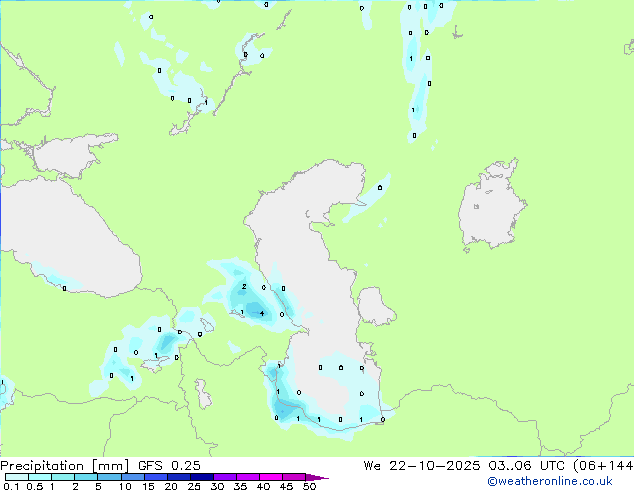Pick the 10–15 mm legend swatch
This screenshot has width=634, height=490.
click(x=133, y=477)
